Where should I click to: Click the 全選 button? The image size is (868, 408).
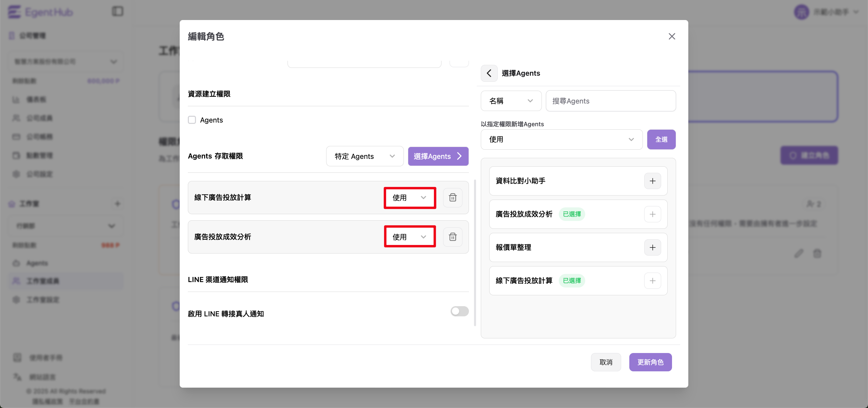point(661,140)
